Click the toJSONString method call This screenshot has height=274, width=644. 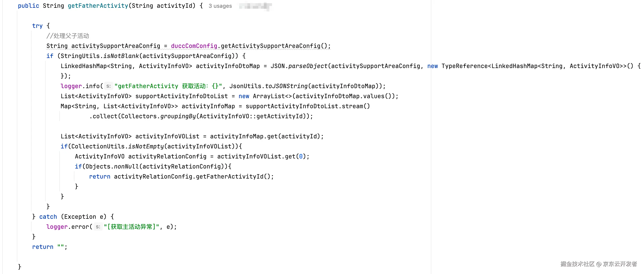(x=286, y=86)
